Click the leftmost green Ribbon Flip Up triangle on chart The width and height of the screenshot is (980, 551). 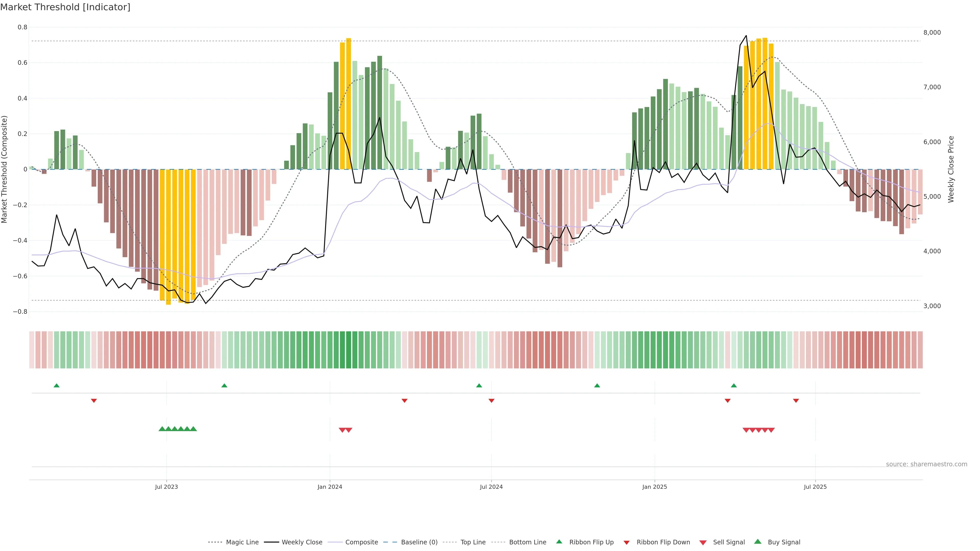click(57, 386)
